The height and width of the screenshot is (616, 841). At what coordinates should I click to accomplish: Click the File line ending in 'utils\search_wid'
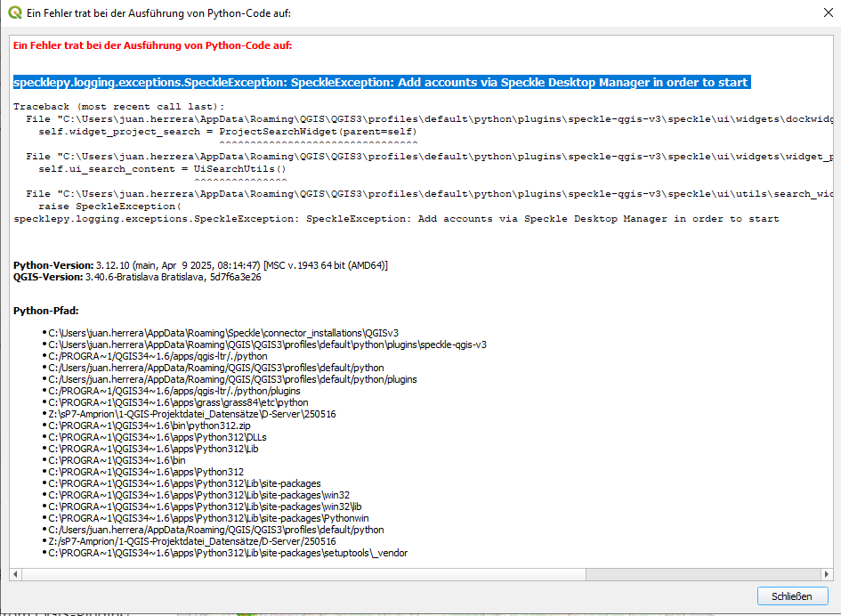click(x=430, y=194)
